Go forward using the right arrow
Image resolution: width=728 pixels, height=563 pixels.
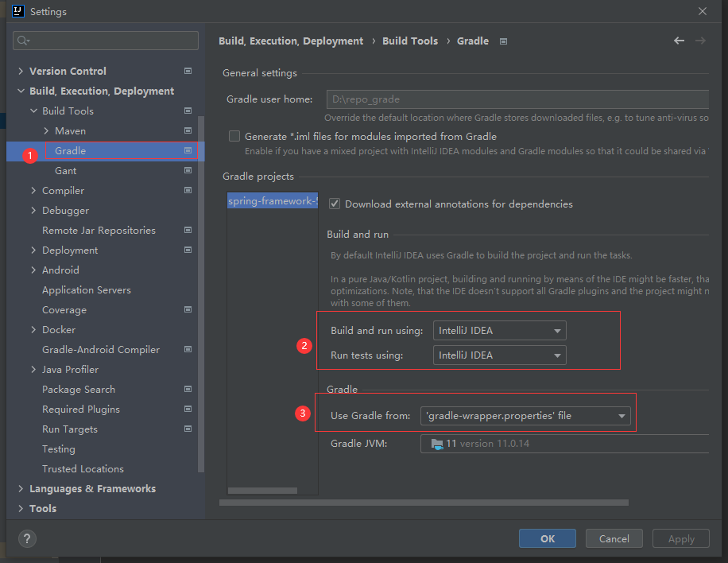click(x=700, y=41)
